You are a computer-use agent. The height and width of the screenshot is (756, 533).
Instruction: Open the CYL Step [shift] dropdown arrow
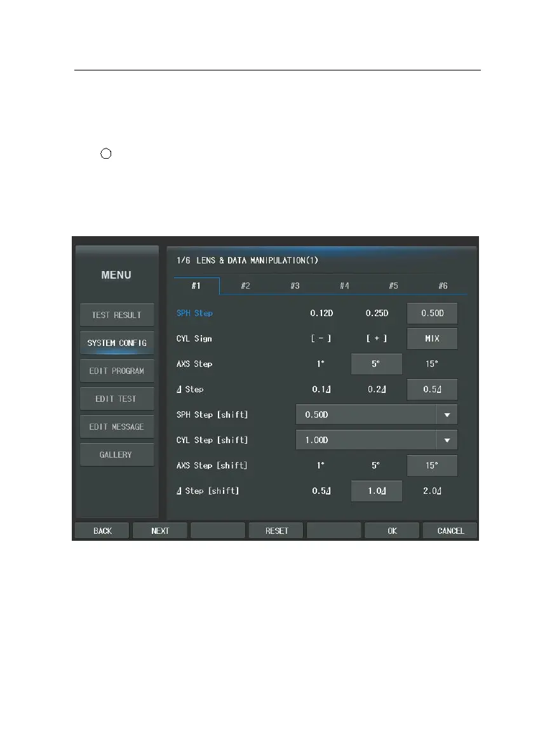pyautogui.click(x=447, y=440)
